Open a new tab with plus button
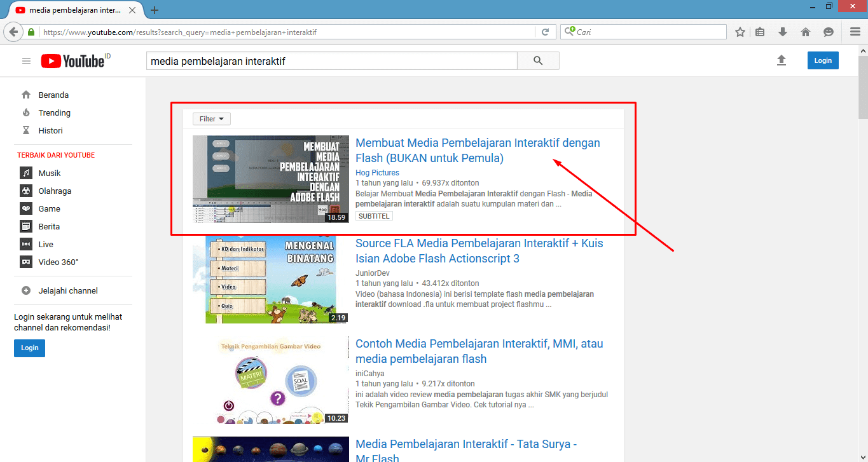 tap(155, 10)
